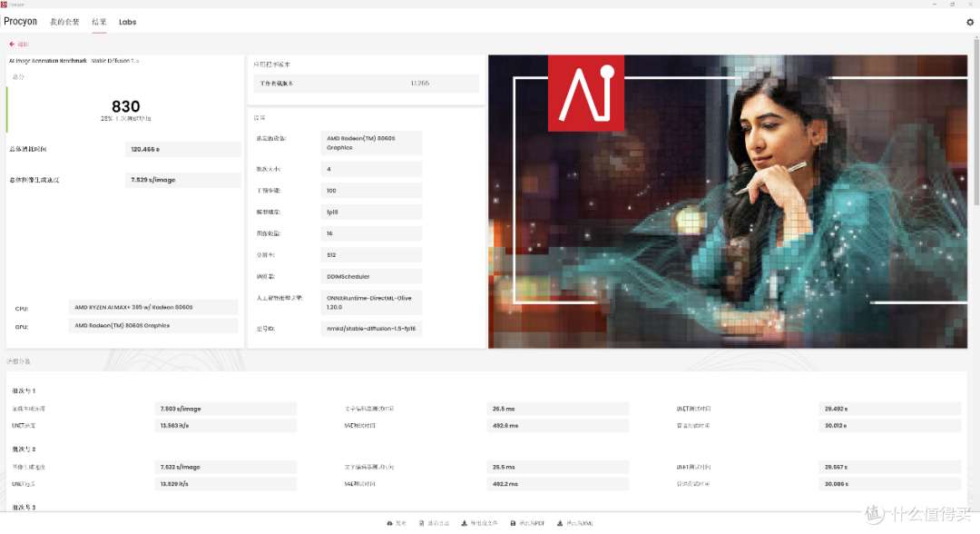Select batch 1 text encoder time 26.5 ms

557,409
